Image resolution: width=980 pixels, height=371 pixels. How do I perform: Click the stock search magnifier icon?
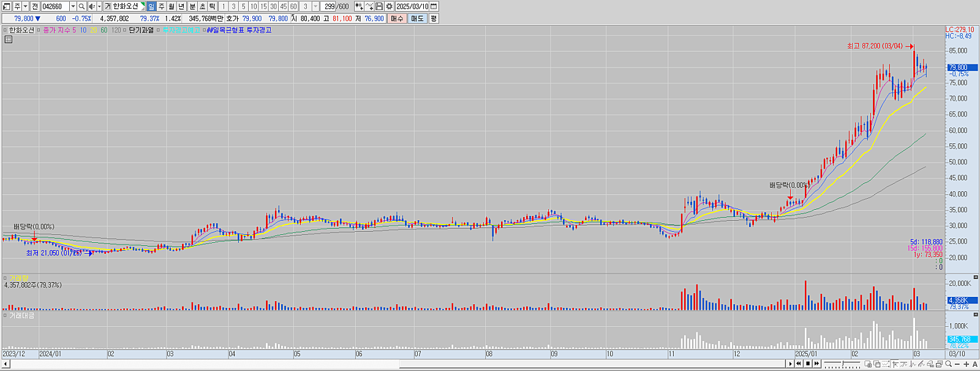pyautogui.click(x=81, y=6)
